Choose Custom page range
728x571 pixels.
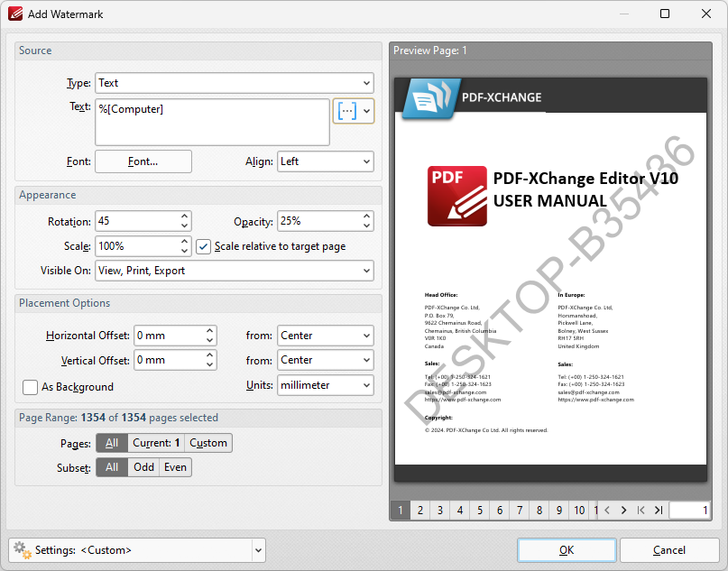(208, 443)
